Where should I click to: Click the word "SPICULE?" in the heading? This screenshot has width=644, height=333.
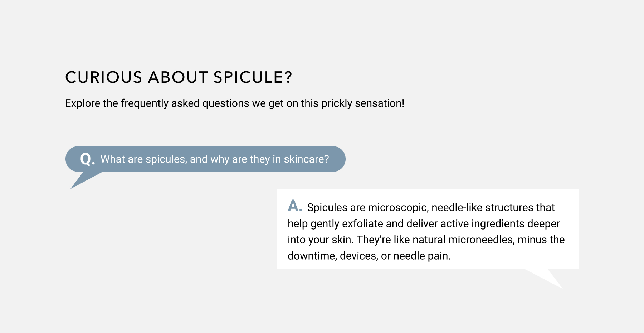point(253,77)
